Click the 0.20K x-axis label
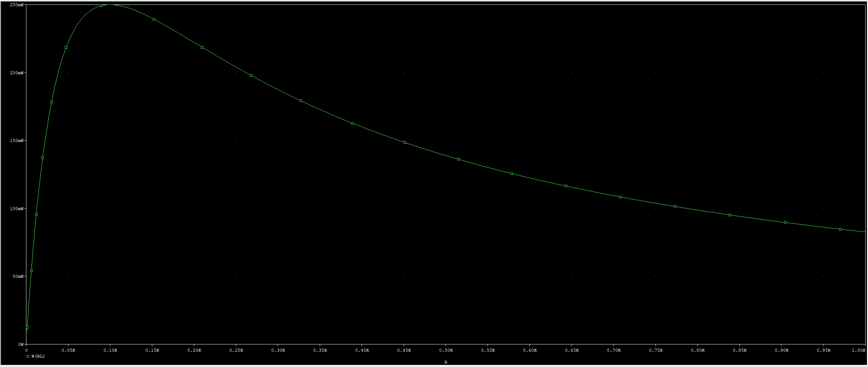The width and height of the screenshot is (868, 367). (x=194, y=350)
